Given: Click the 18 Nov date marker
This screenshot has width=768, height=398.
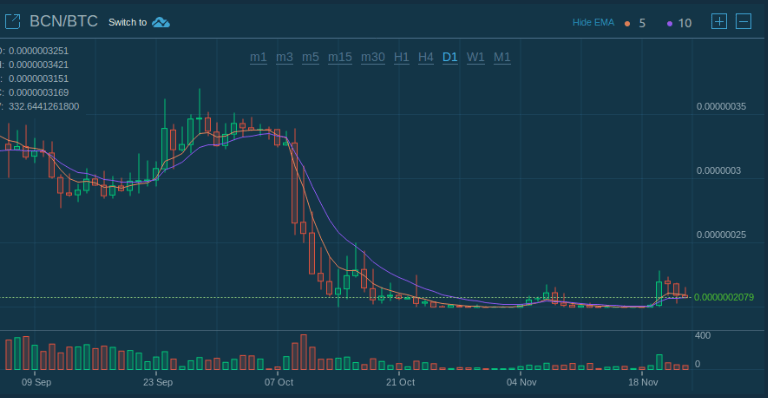Looking at the screenshot, I should [x=643, y=382].
